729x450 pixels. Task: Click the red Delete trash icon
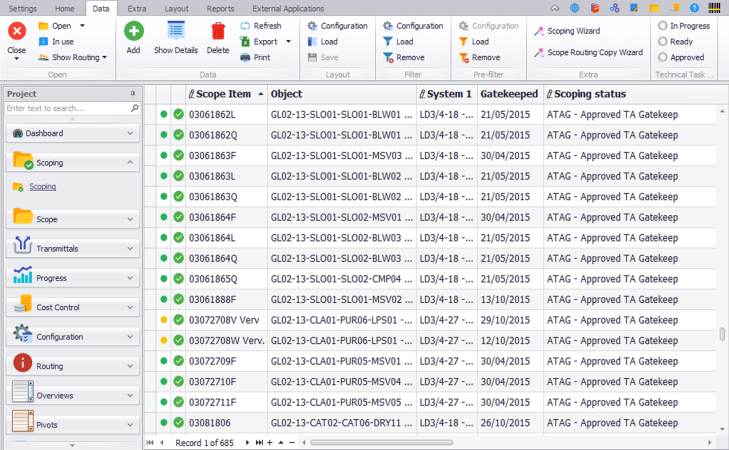click(x=217, y=32)
